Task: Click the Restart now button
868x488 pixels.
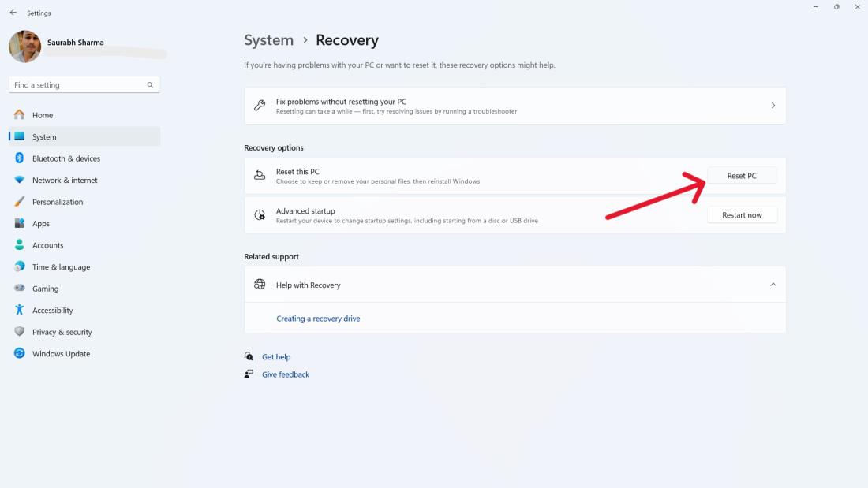Action: click(742, 215)
